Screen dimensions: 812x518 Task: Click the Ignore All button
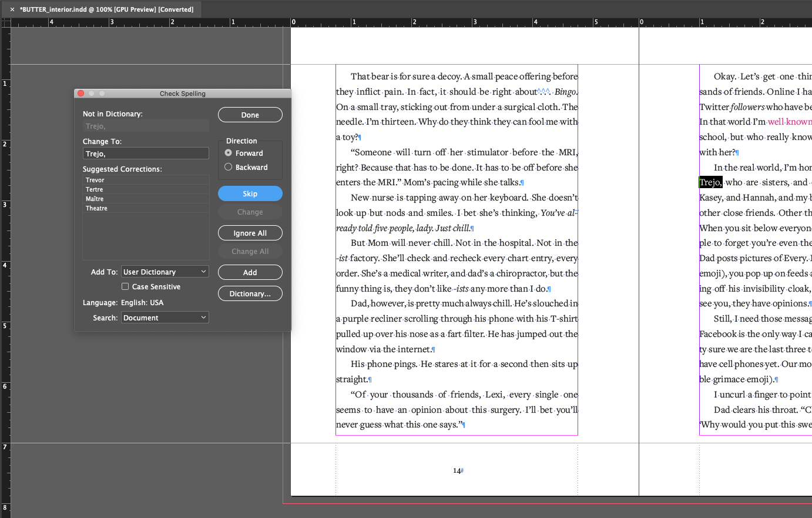(250, 233)
